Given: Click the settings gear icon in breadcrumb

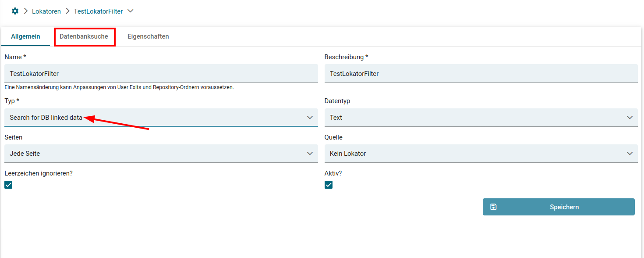Looking at the screenshot, I should (x=15, y=11).
